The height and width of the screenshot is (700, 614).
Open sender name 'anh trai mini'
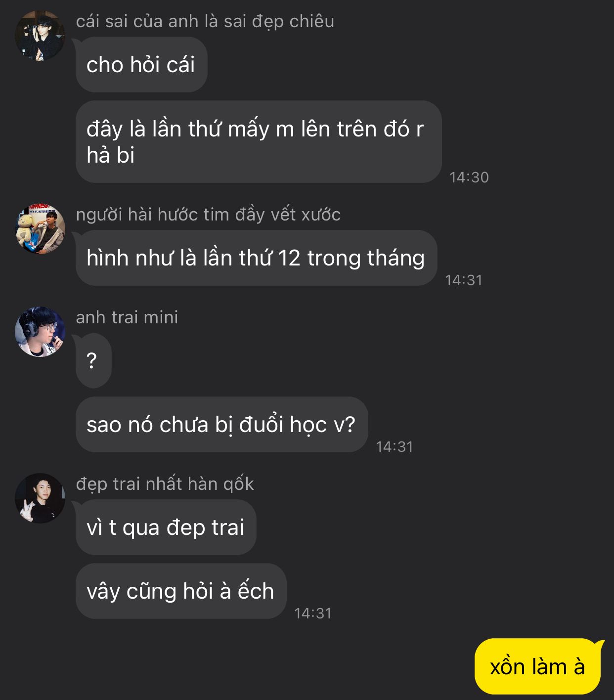click(x=127, y=317)
